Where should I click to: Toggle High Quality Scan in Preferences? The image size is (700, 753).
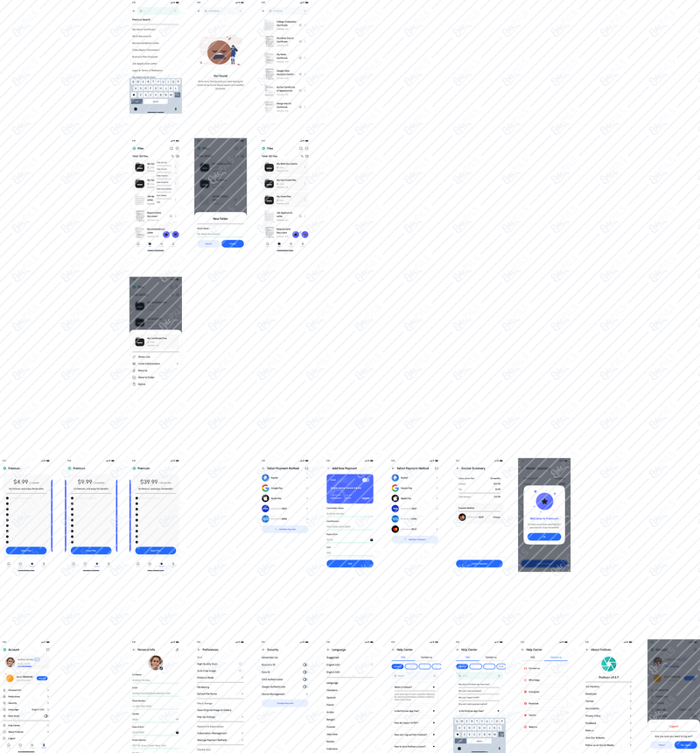tap(241, 665)
